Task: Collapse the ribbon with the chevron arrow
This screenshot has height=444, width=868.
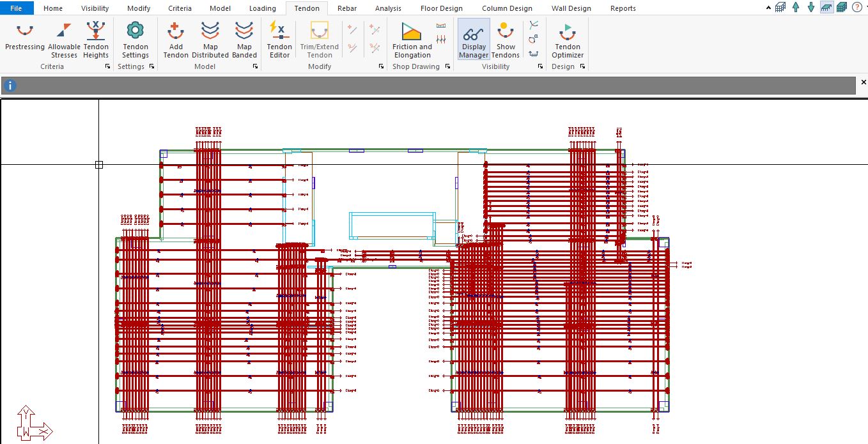Action: (769, 8)
